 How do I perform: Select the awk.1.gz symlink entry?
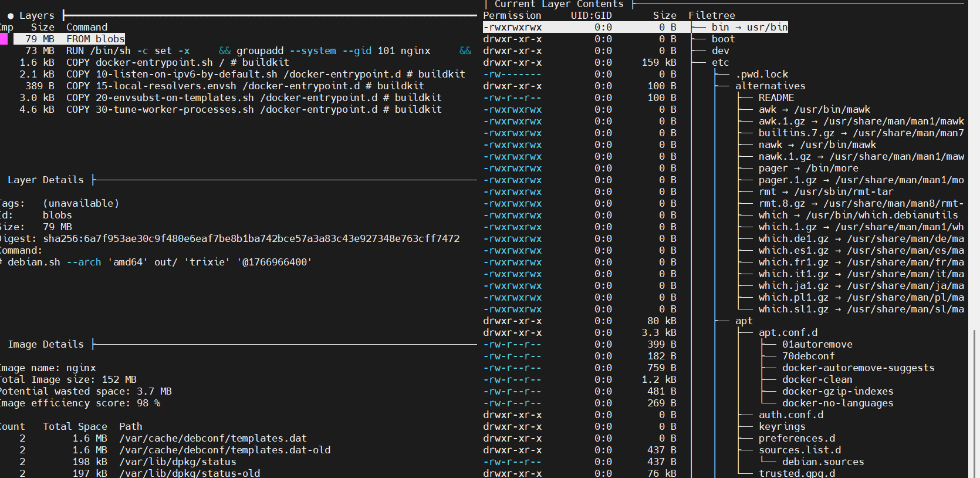coord(861,121)
